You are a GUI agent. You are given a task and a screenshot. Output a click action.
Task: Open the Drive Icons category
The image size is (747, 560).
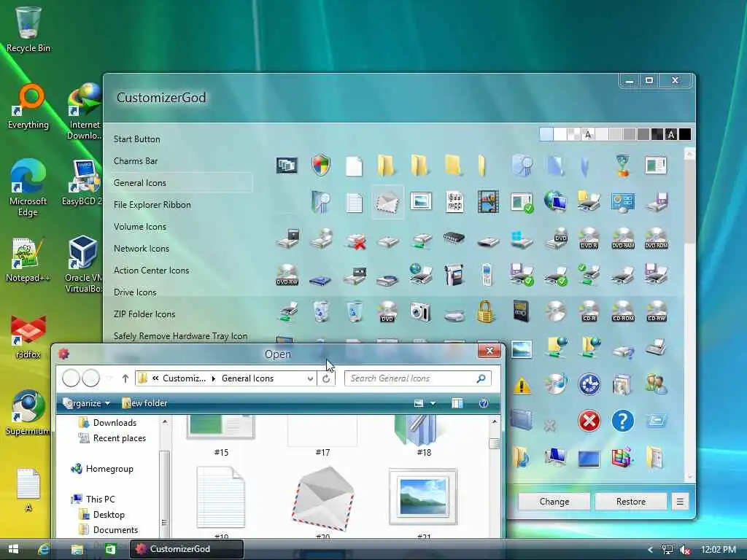click(135, 292)
